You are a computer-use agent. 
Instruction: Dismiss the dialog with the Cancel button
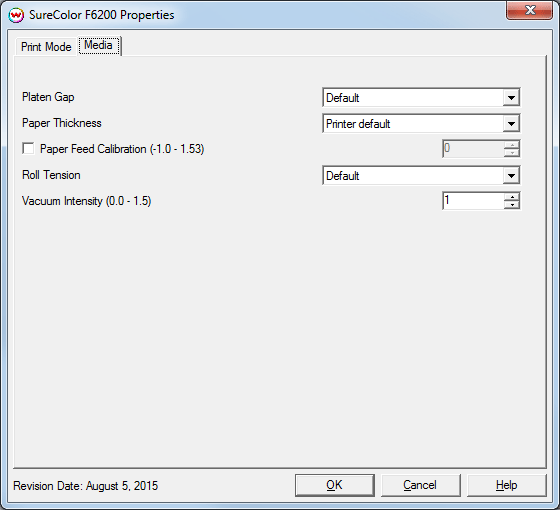[420, 485]
